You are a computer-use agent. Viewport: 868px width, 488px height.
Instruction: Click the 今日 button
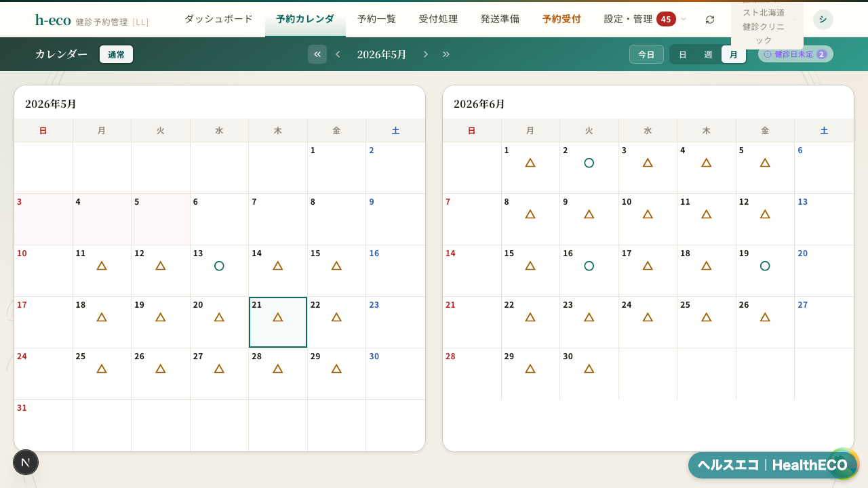[x=646, y=54]
